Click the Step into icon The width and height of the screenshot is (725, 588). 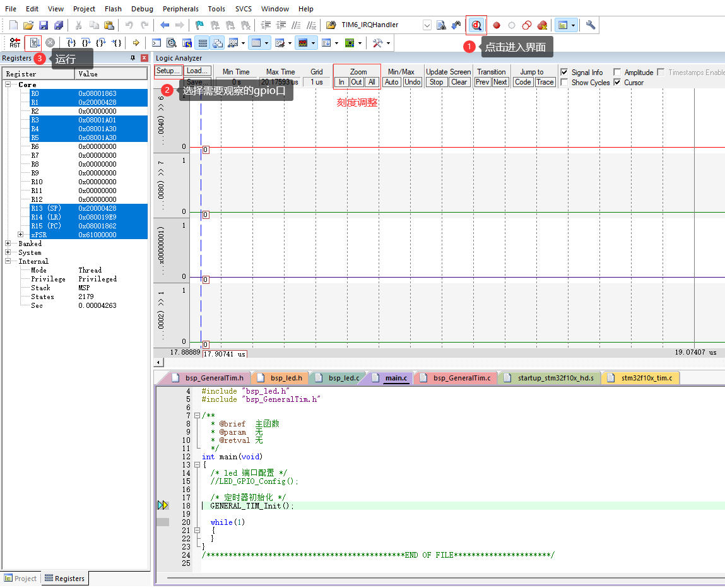click(71, 43)
